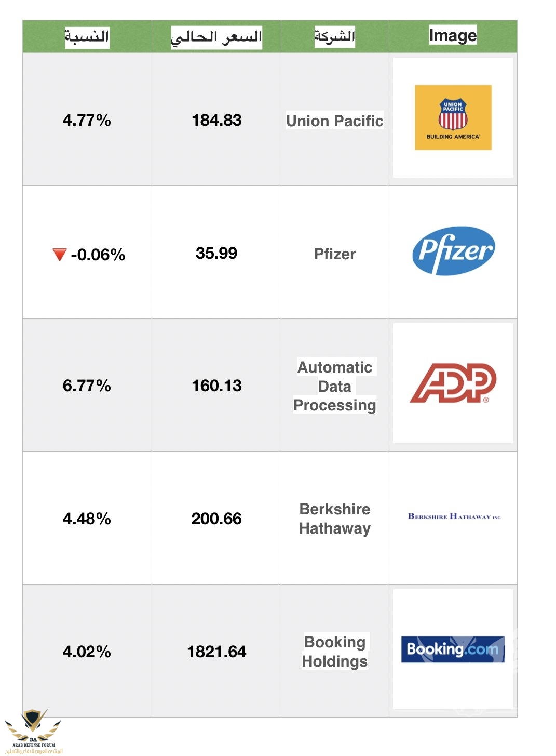This screenshot has height=756, width=556.
Task: Select the Image column header
Action: 453,35
